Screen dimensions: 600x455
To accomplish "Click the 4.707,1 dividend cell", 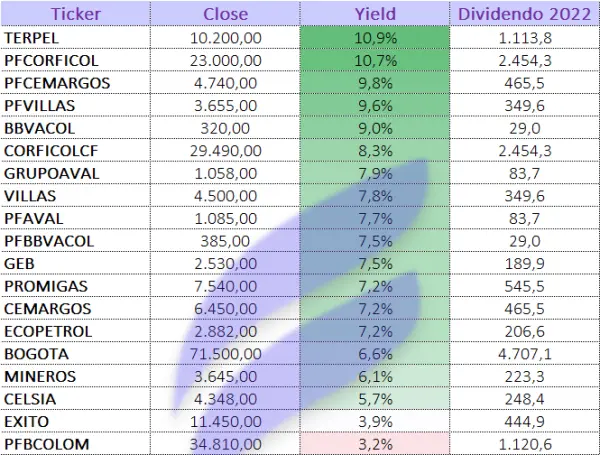I will (x=525, y=353).
